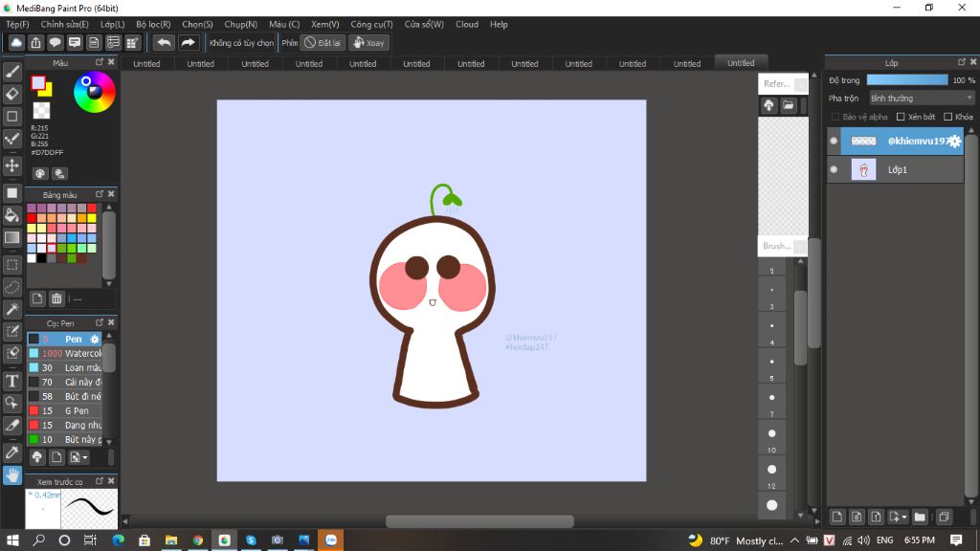This screenshot has width=980, height=551.
Task: Open the Bộ lọc(R) filter menu
Action: pos(153,24)
